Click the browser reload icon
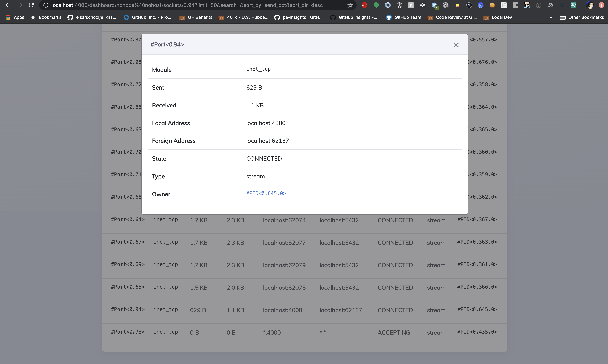 pos(31,5)
